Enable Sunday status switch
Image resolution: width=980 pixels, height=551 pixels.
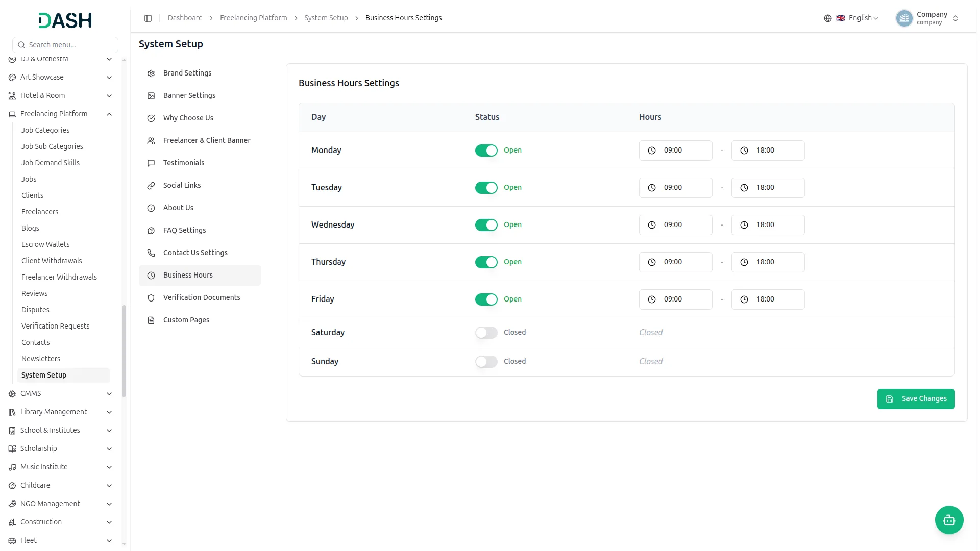(486, 362)
